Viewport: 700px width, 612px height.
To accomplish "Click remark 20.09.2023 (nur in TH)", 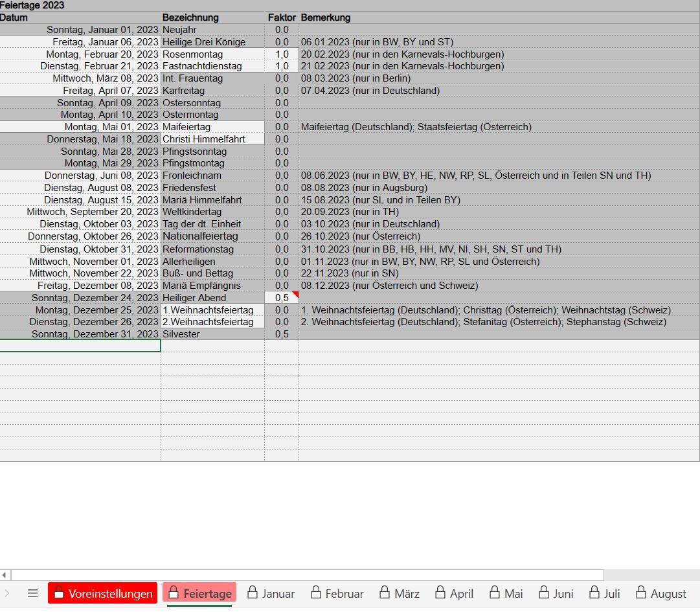I will pos(499,212).
